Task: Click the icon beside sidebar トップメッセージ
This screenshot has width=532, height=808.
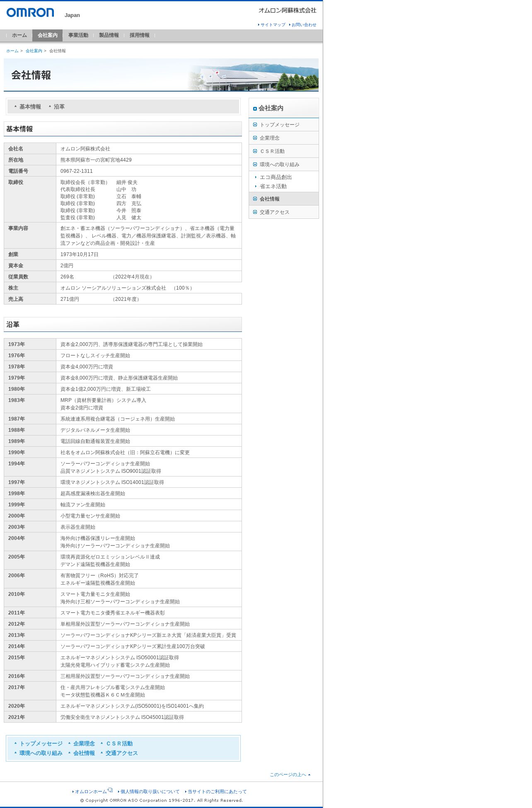Action: point(255,125)
